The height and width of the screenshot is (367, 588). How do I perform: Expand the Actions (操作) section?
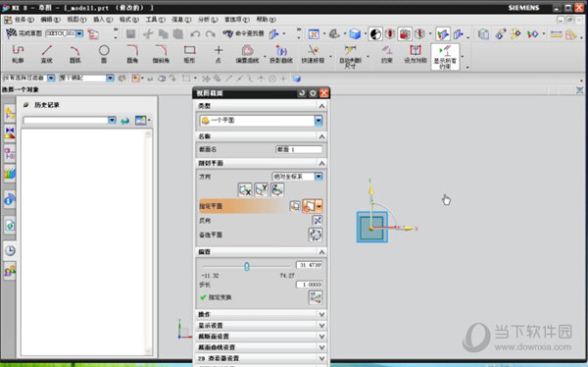pos(321,314)
